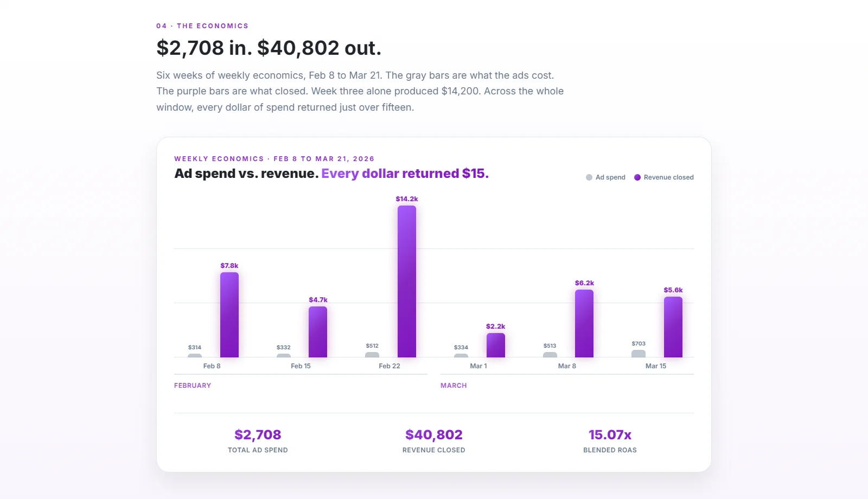The width and height of the screenshot is (868, 499).
Task: Click the Ad spend legend label
Action: [x=610, y=177]
